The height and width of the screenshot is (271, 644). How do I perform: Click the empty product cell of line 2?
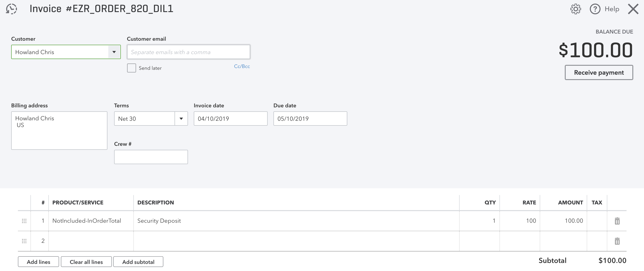(91, 241)
